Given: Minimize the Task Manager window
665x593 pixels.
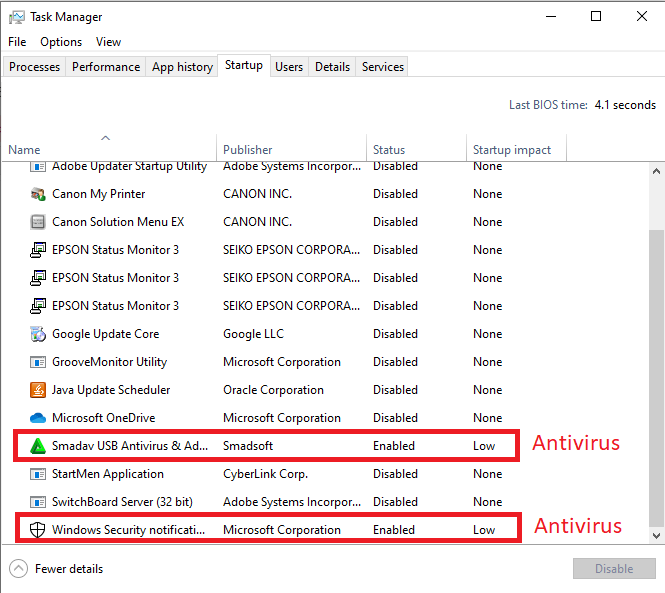Looking at the screenshot, I should (x=550, y=17).
